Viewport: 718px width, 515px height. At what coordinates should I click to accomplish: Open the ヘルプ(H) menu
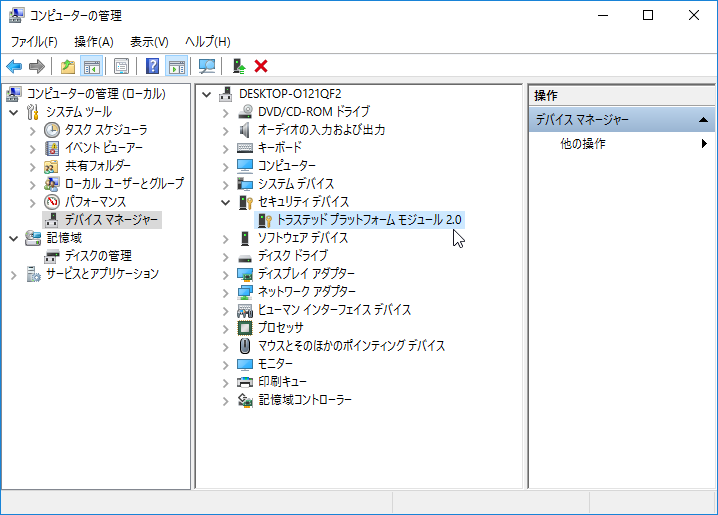coord(207,42)
